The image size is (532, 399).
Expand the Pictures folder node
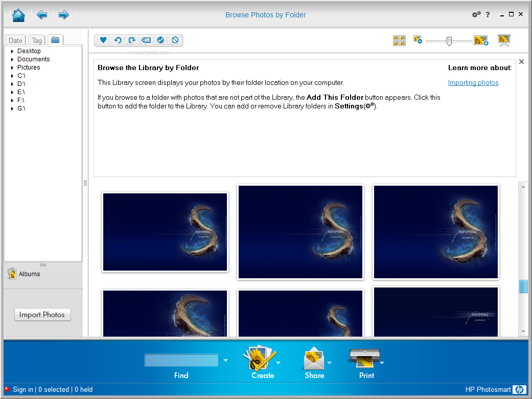pyautogui.click(x=12, y=68)
